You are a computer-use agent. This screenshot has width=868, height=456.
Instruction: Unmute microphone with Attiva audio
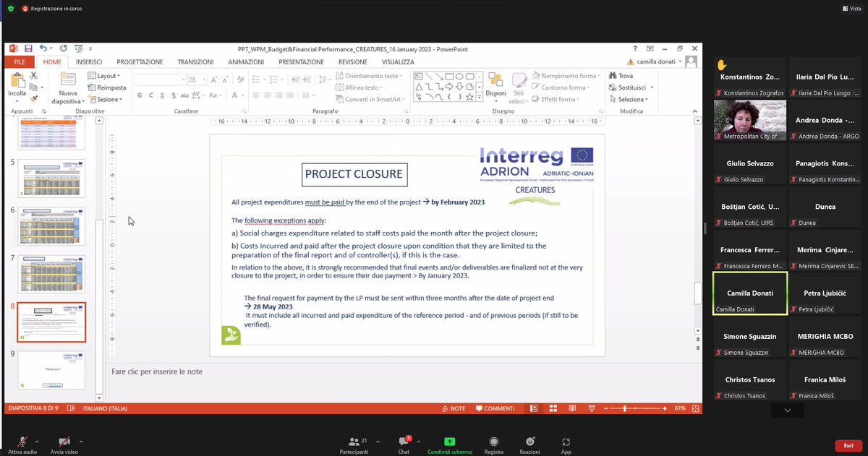pos(23,444)
